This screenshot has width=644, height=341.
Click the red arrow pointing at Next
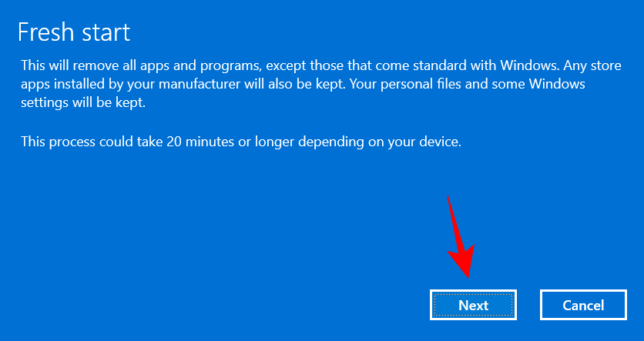[461, 237]
